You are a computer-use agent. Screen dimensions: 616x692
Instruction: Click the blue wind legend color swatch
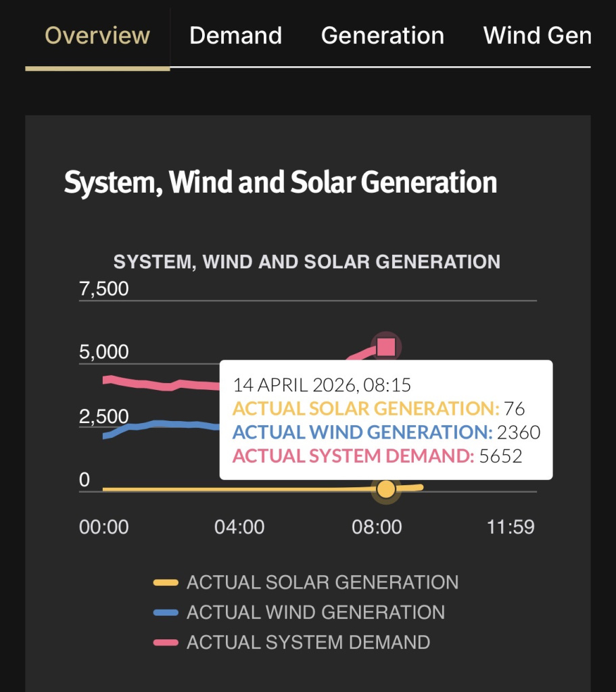166,612
